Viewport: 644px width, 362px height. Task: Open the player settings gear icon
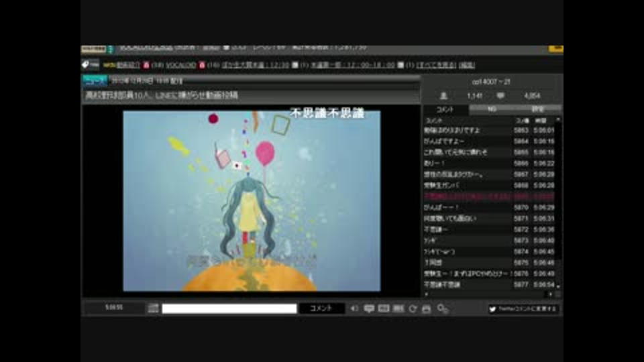click(442, 308)
